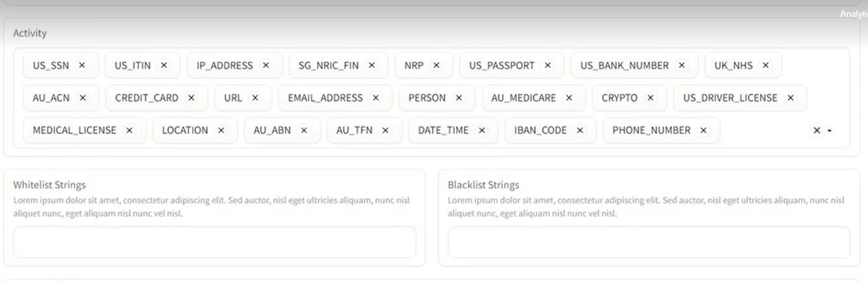Viewport: 868px width, 283px height.
Task: Remove the US_PASSPORT tag
Action: tap(548, 65)
